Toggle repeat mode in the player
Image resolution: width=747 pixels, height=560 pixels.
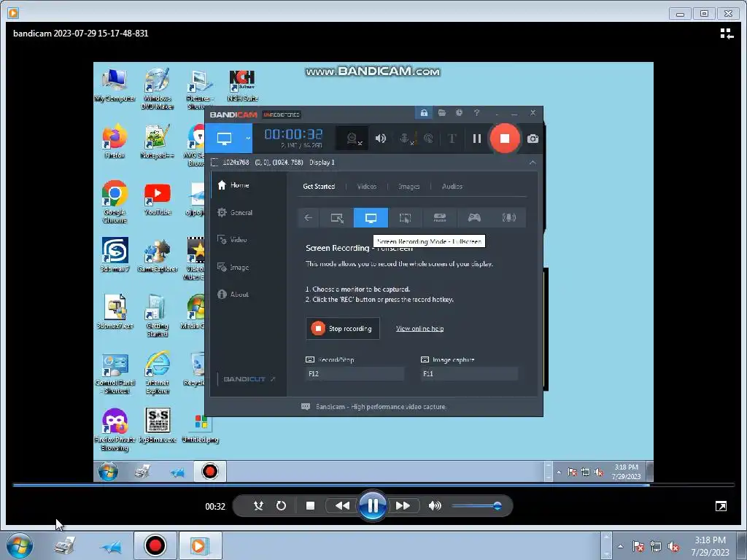pos(281,506)
